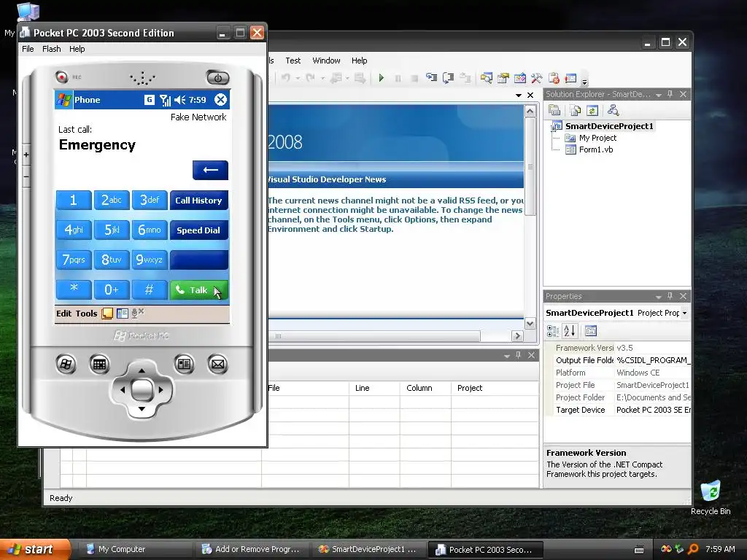Screen dimensions: 747x560
Task: Switch to Add or Remove Programs taskbar item
Action: click(252, 549)
